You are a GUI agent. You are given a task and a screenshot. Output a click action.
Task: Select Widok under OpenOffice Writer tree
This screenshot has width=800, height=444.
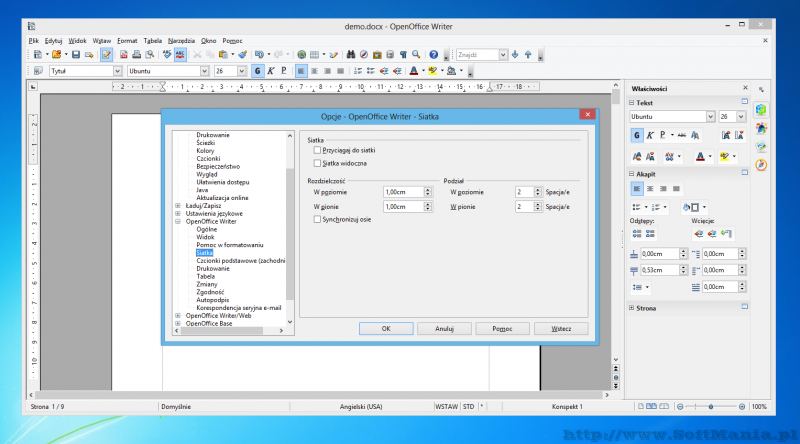pyautogui.click(x=205, y=237)
